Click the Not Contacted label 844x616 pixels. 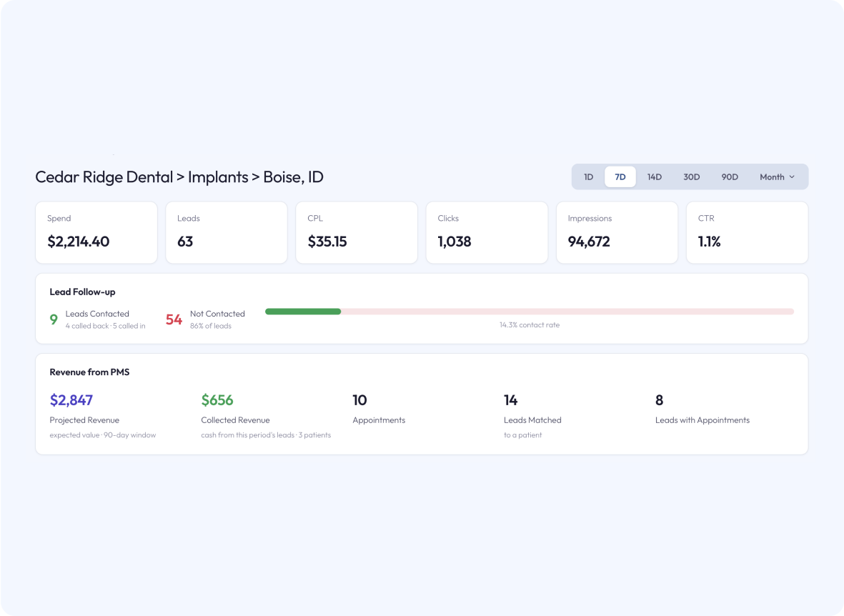217,314
